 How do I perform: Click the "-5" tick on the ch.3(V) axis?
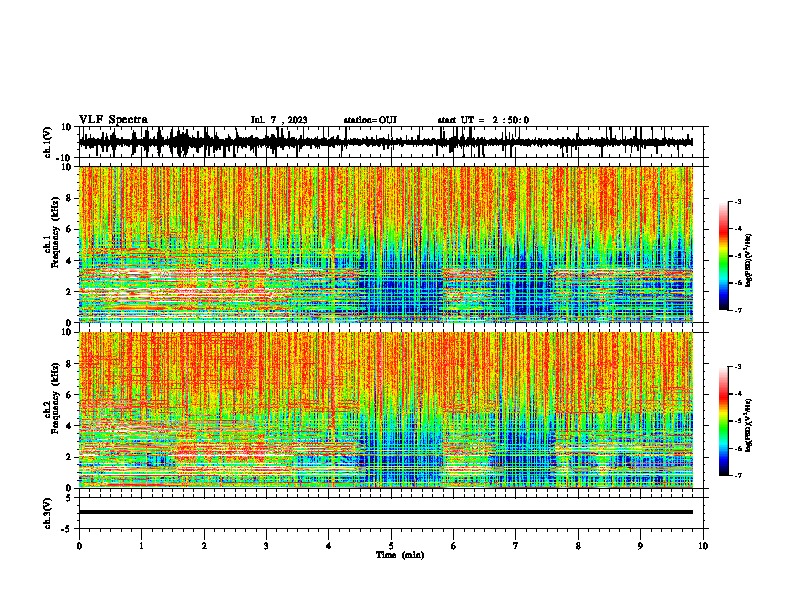point(68,529)
